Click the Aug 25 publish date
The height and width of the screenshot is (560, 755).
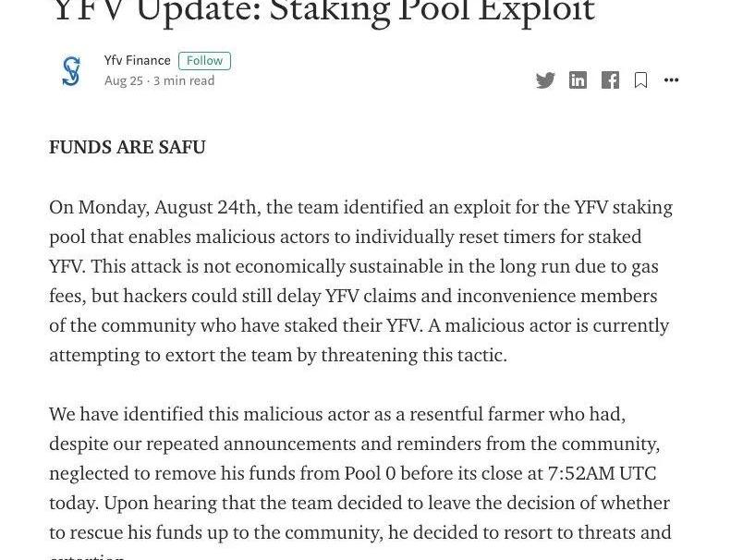click(123, 81)
